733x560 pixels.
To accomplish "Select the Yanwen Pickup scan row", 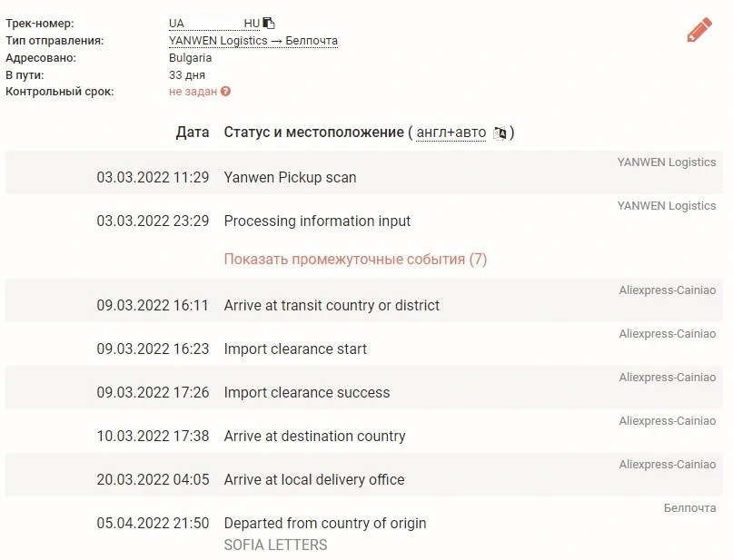I will click(x=364, y=172).
